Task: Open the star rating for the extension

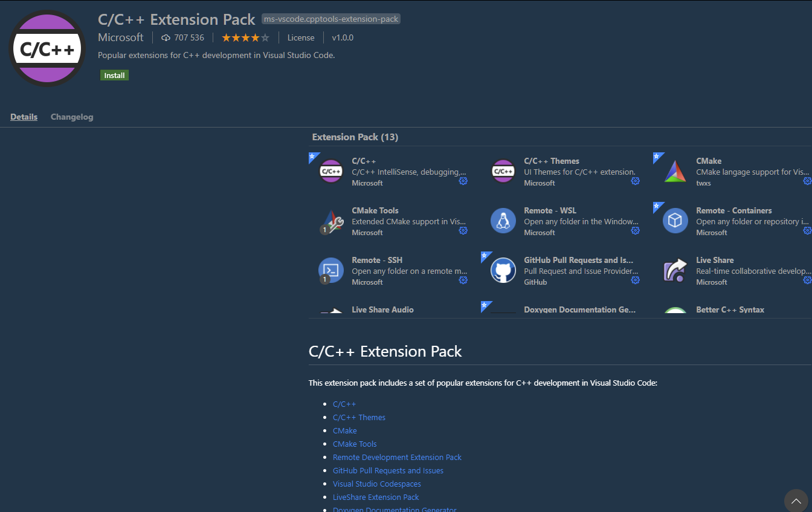Action: (x=245, y=37)
